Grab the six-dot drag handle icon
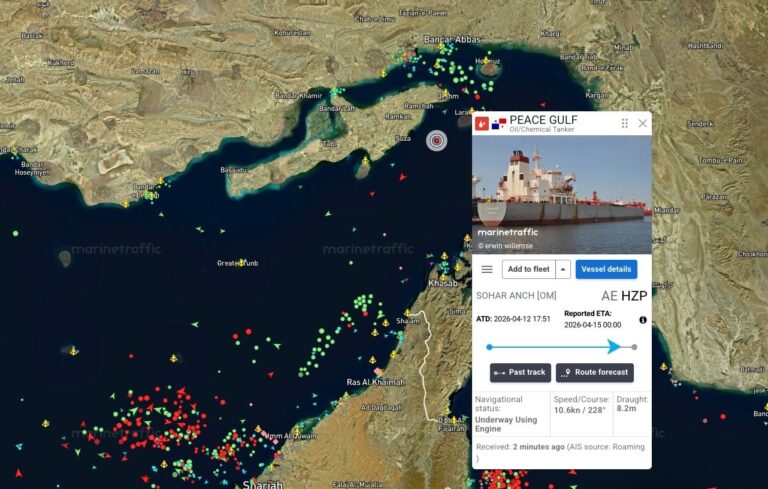The image size is (768, 489). click(624, 123)
